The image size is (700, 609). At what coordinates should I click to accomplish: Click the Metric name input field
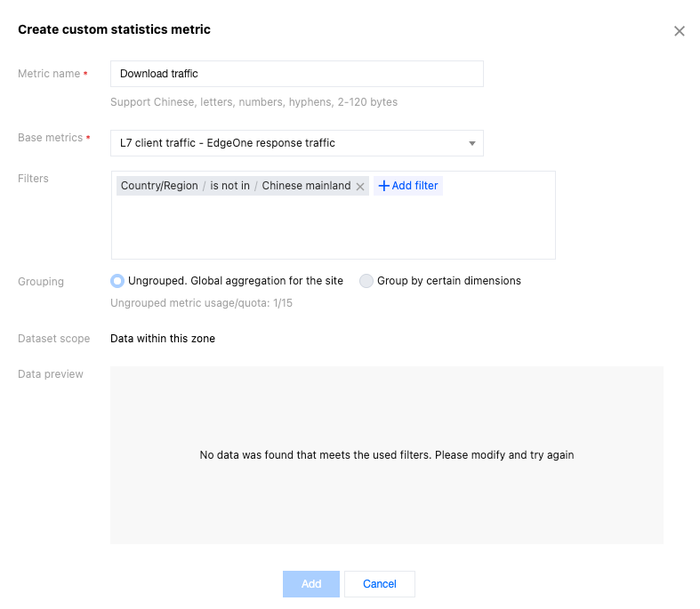(296, 74)
